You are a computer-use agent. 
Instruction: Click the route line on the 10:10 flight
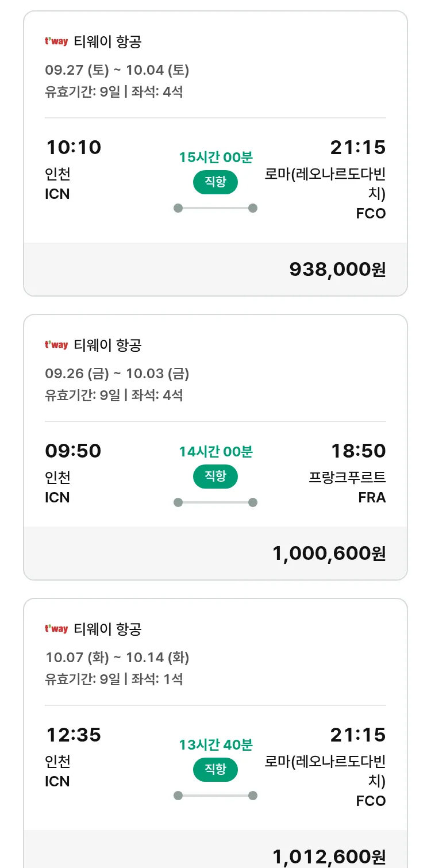215,208
